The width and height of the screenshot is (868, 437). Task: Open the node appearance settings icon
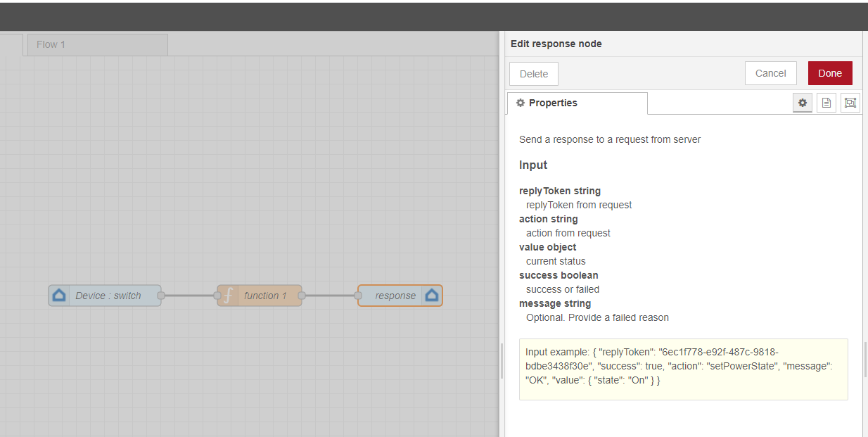[850, 103]
